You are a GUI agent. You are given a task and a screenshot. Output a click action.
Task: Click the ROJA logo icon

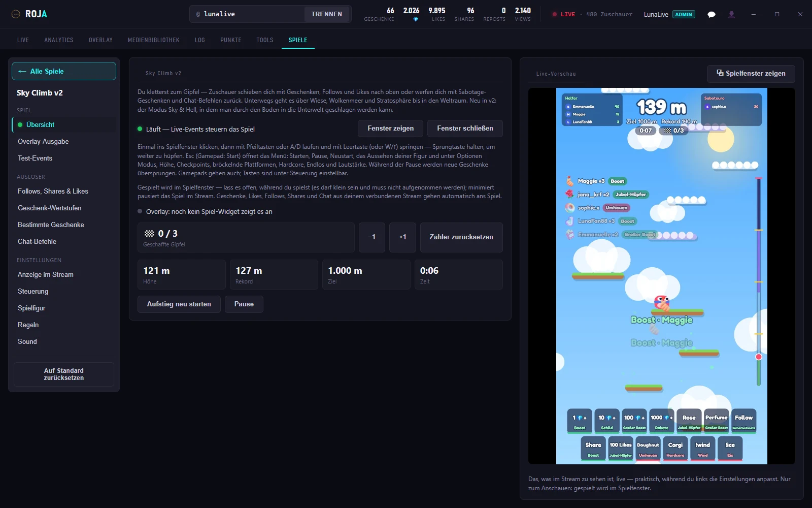[x=16, y=14]
